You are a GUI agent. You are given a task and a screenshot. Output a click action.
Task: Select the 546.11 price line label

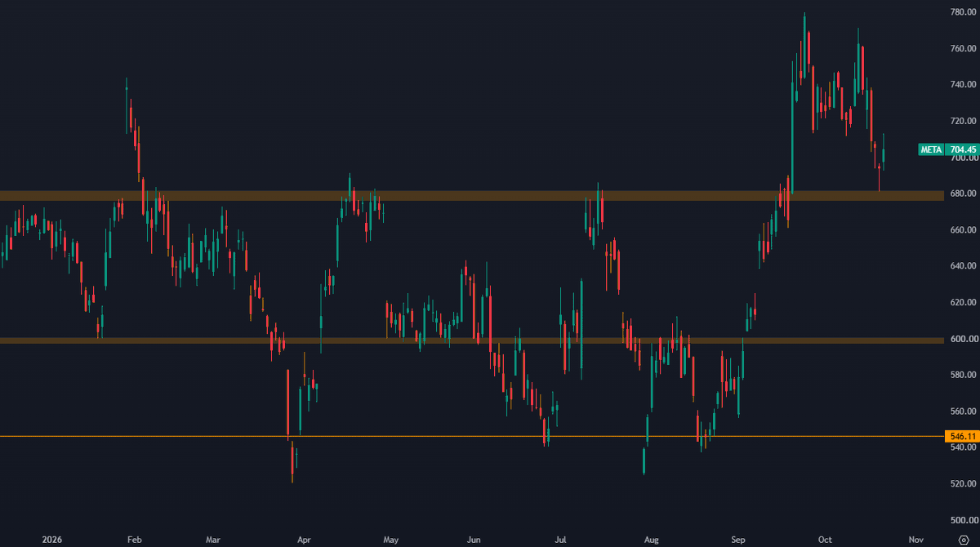963,436
